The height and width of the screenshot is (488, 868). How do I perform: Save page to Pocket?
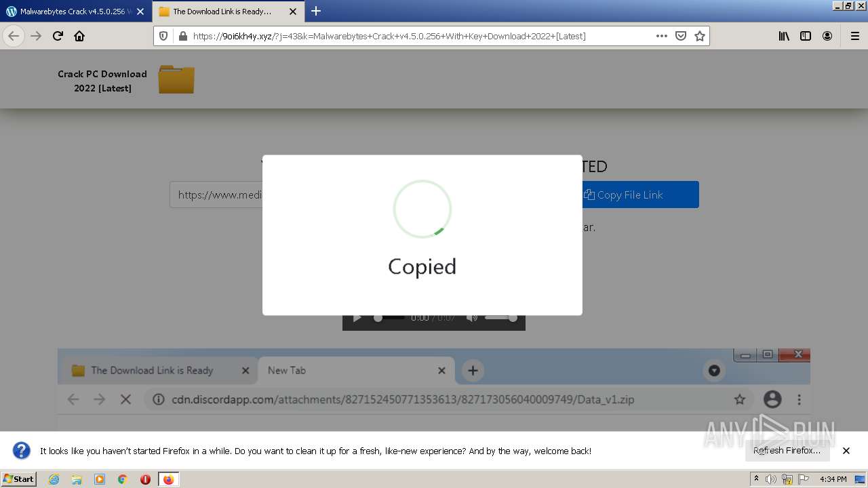point(681,36)
